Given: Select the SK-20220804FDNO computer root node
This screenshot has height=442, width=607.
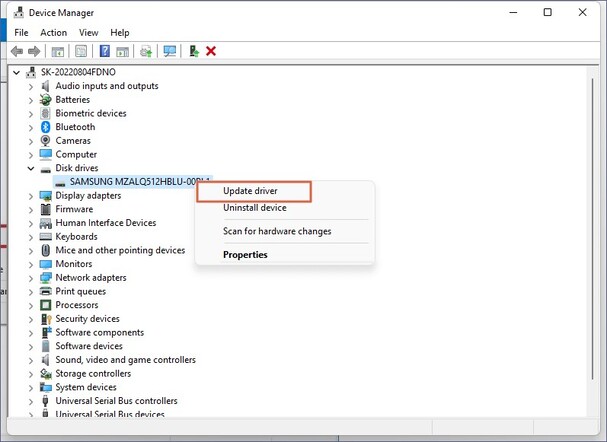Looking at the screenshot, I should pyautogui.click(x=76, y=72).
